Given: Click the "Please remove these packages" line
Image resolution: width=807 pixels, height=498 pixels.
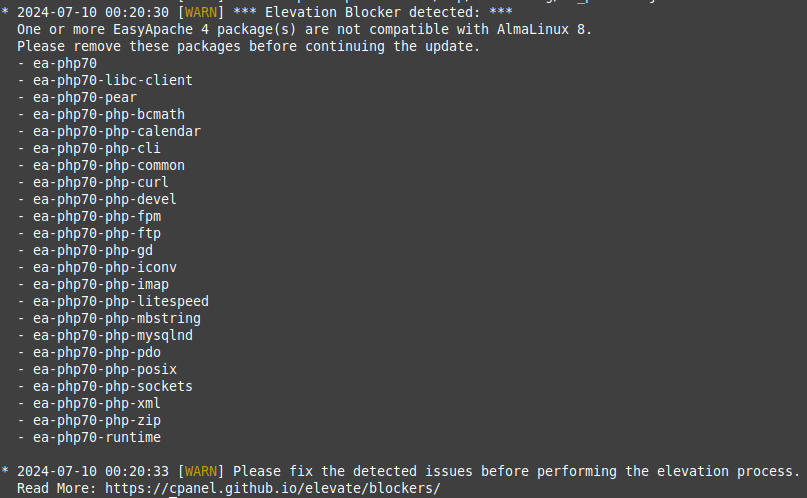Looking at the screenshot, I should point(248,46).
